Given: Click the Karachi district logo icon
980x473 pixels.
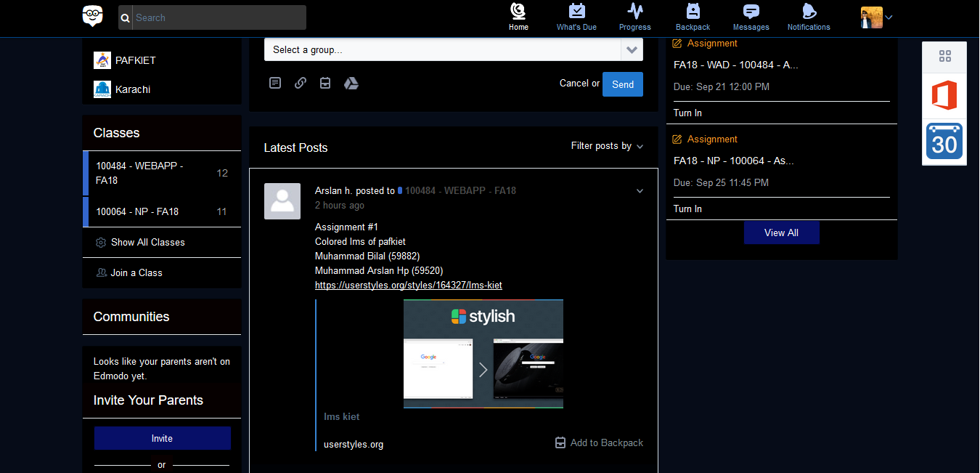Looking at the screenshot, I should pyautogui.click(x=102, y=89).
